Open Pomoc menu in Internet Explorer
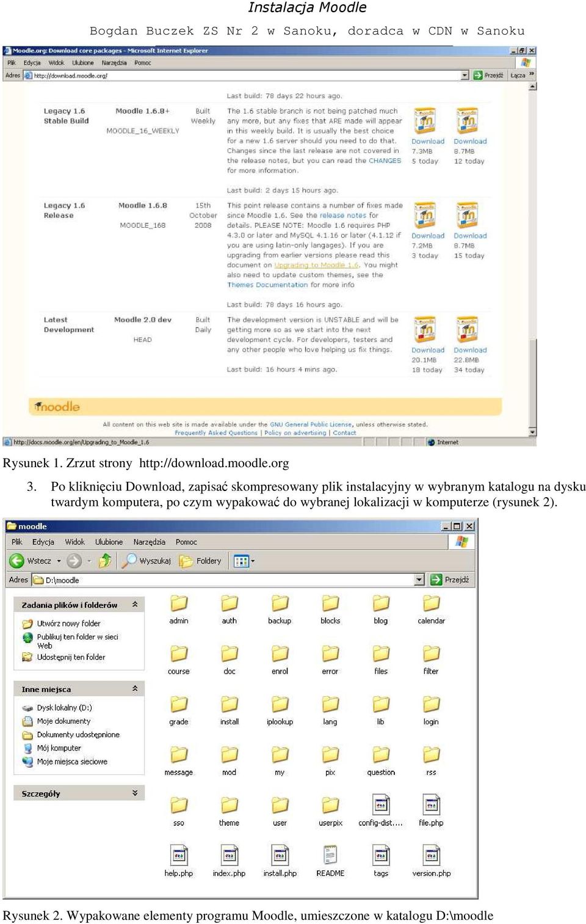 pyautogui.click(x=143, y=63)
